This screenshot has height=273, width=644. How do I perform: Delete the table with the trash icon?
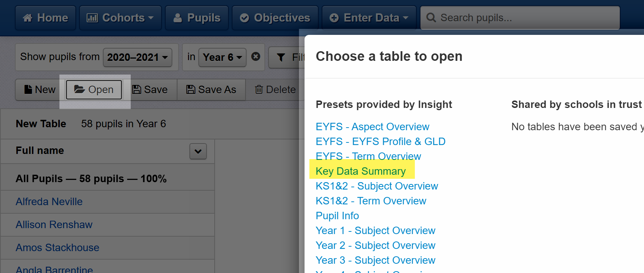point(275,89)
